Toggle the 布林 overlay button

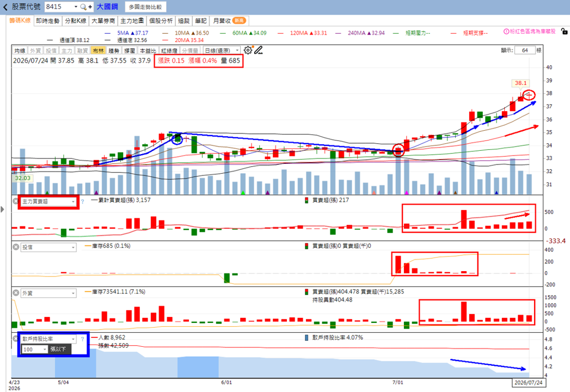(98, 51)
